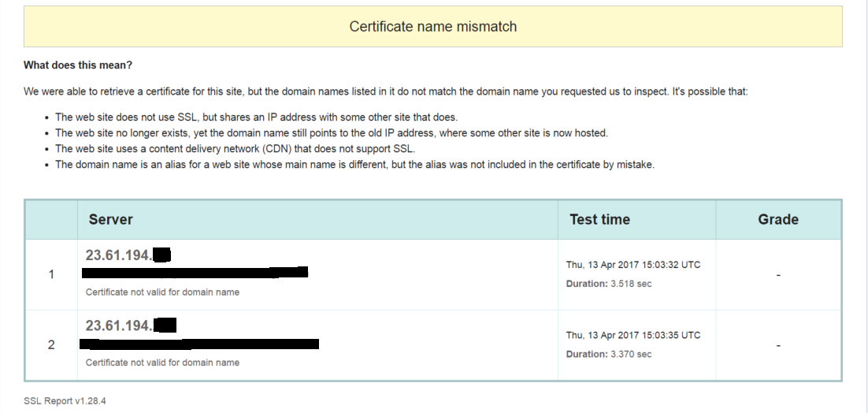The image size is (868, 413).
Task: Click the bullet about the old IP address
Action: coord(331,133)
